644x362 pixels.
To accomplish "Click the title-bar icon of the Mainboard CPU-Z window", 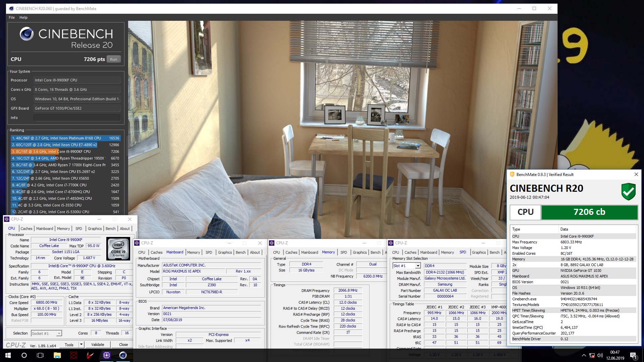I will (x=137, y=243).
